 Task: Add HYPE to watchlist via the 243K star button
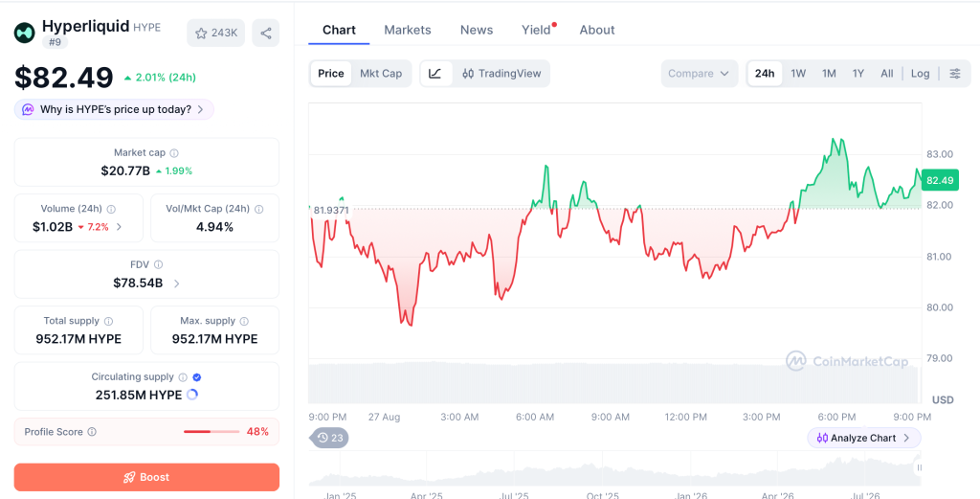pyautogui.click(x=215, y=34)
